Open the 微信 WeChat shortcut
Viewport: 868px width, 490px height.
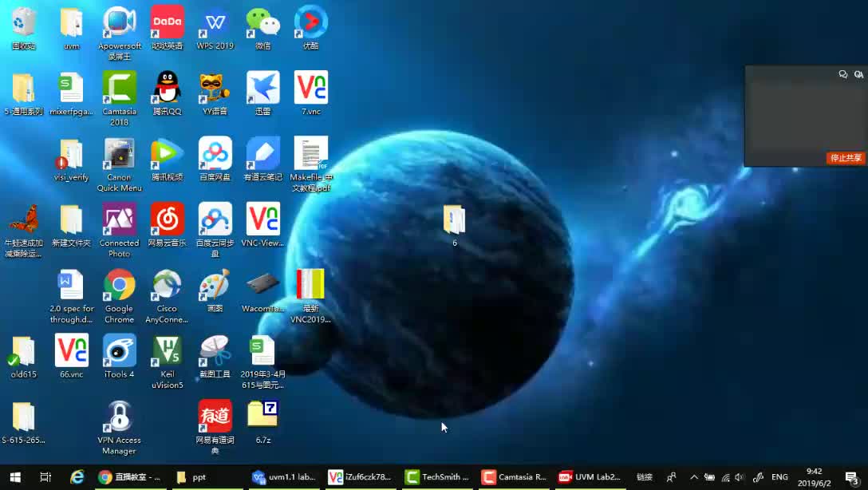263,28
